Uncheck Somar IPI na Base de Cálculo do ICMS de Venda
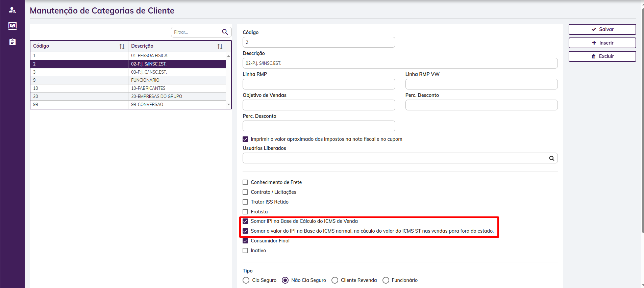Screen dimensions: 644x288 click(x=245, y=221)
